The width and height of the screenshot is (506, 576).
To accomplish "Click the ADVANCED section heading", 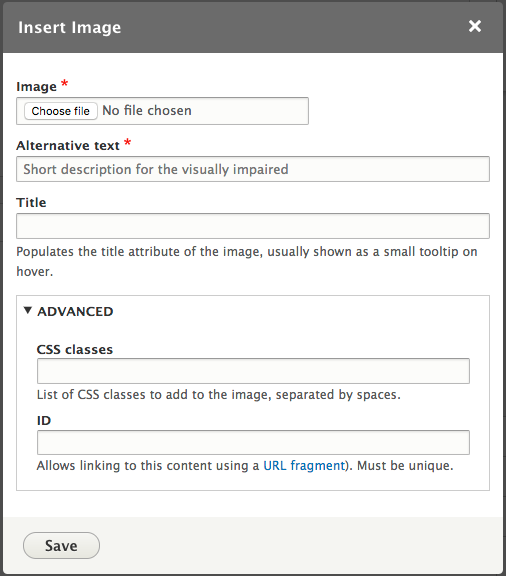I will tap(75, 312).
